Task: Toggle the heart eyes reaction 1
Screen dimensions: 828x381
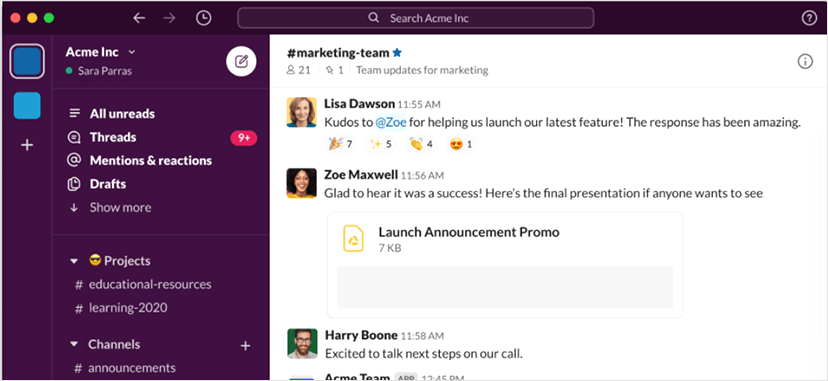Action: click(461, 144)
